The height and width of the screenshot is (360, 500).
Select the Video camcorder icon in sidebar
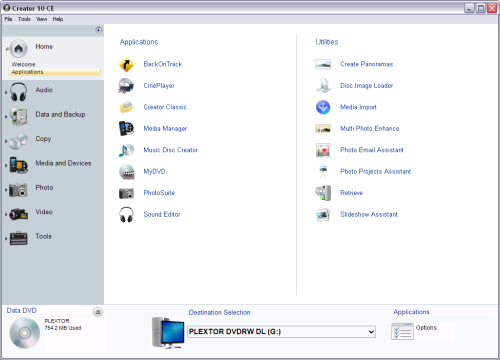pyautogui.click(x=19, y=214)
